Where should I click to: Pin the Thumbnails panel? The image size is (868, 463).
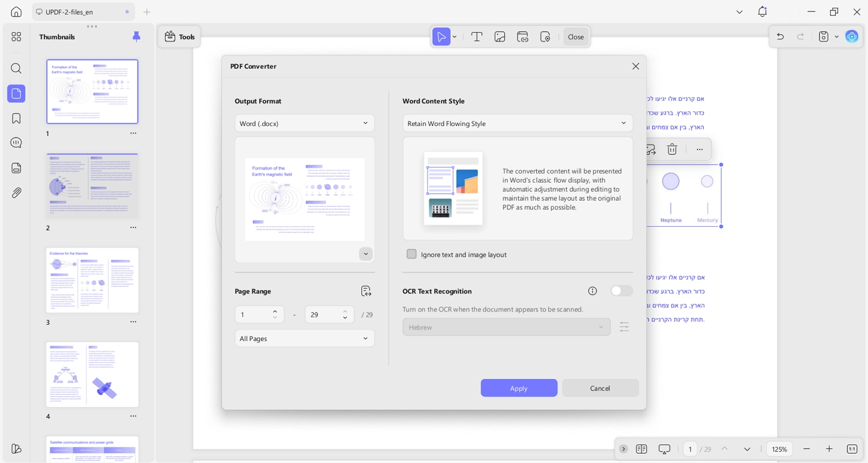(x=136, y=37)
